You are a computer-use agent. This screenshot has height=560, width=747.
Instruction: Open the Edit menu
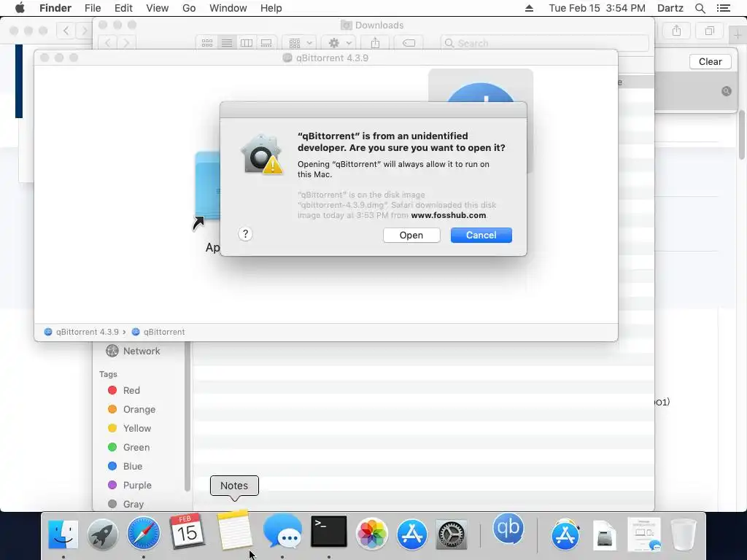123,8
